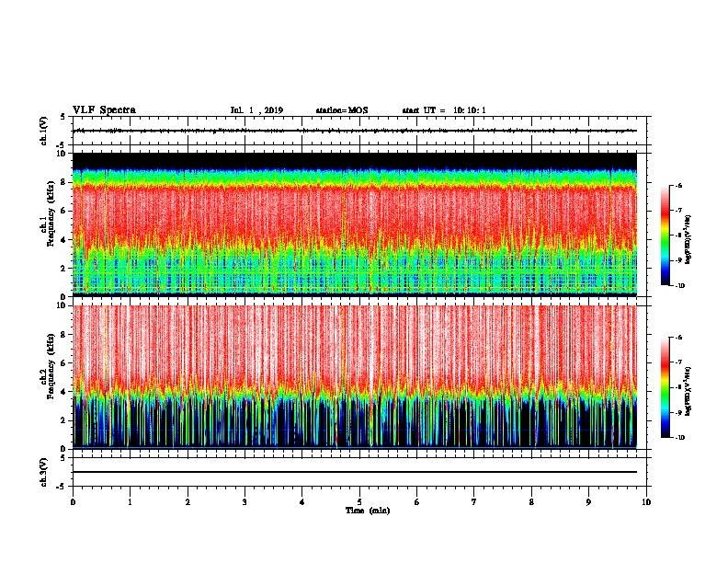Click the "-10" label on ch.1 color bar

[679, 286]
